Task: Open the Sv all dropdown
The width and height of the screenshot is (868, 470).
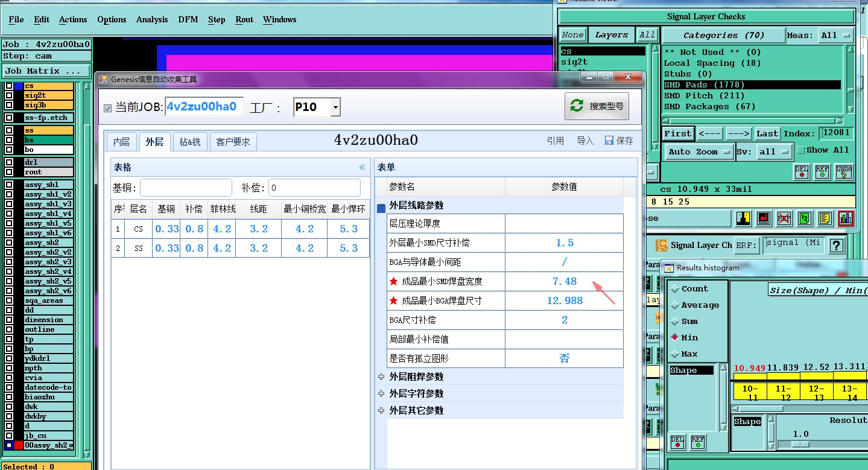Action: (x=775, y=151)
